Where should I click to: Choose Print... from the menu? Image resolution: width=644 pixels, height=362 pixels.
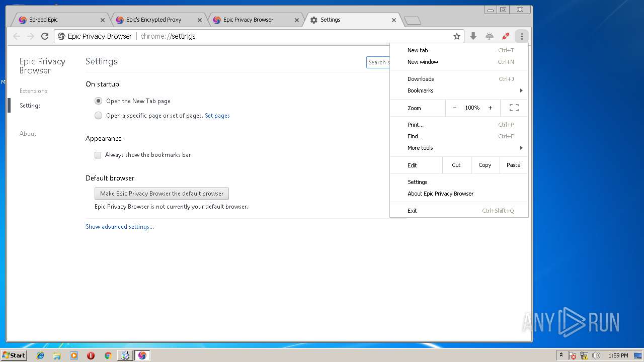point(459,125)
